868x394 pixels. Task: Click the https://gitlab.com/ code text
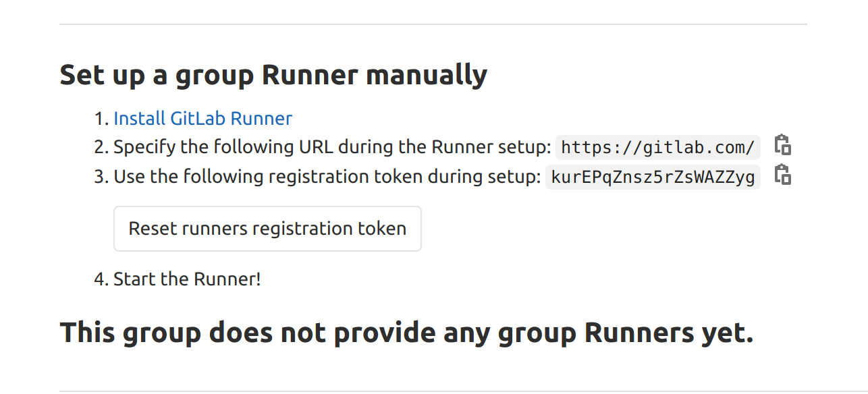pyautogui.click(x=657, y=147)
